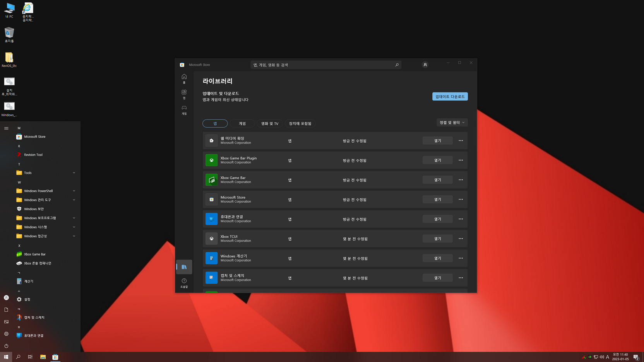Click the Xbox Game Bar Plugin app icon

coord(212,160)
